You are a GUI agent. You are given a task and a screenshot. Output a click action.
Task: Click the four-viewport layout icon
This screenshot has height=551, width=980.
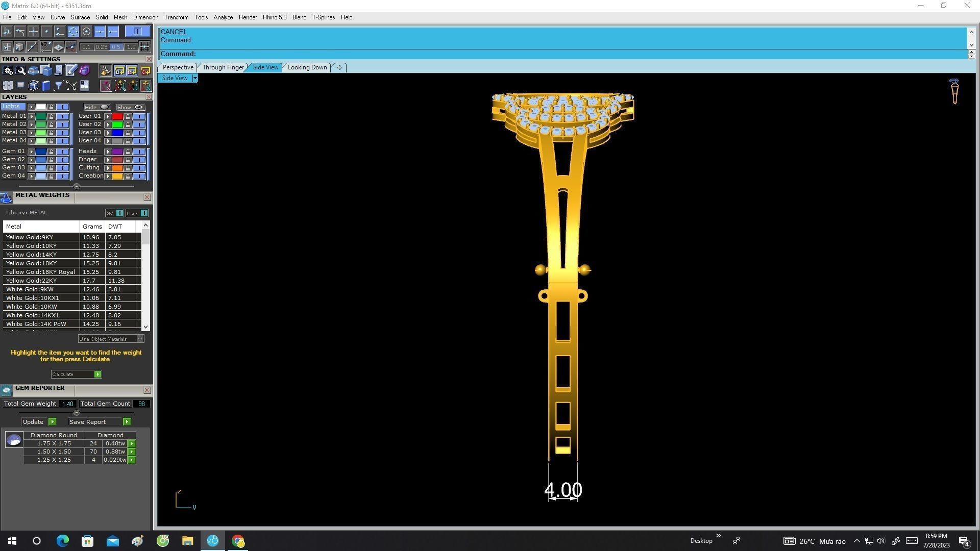8,86
